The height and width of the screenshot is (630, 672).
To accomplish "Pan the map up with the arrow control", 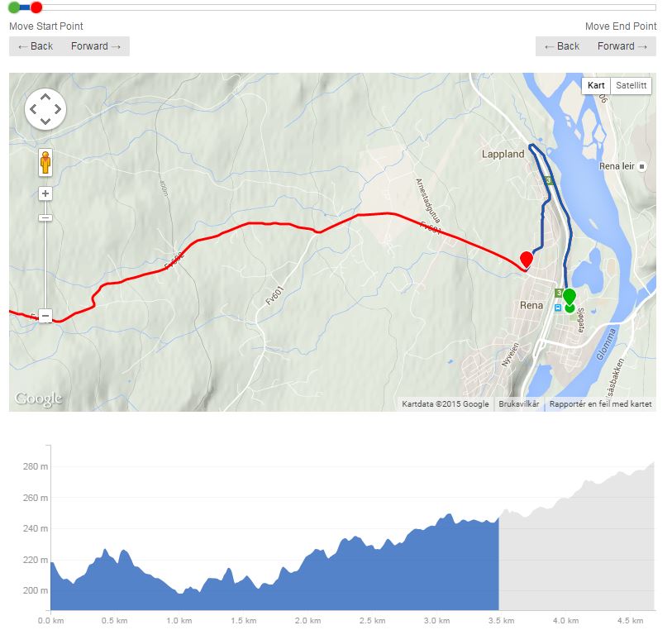I will (45, 97).
